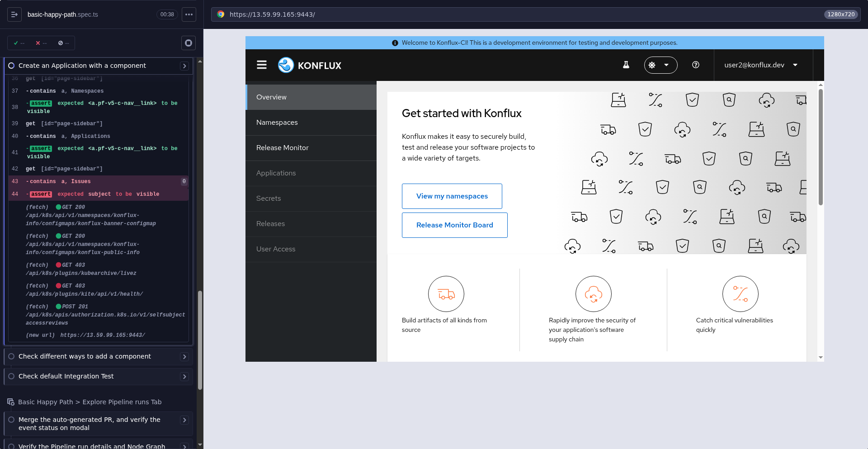Stop the running test with stop icon
The image size is (868, 449).
189,43
